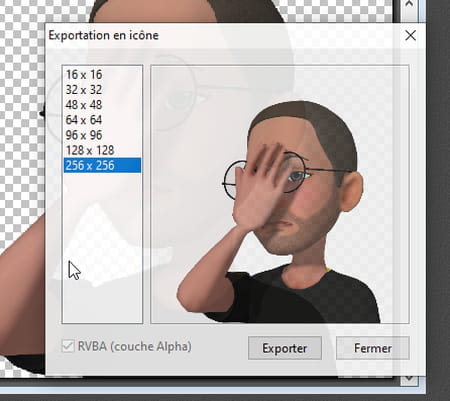Image resolution: width=450 pixels, height=401 pixels.
Task: Click the scrollbar up arrow behind dialog
Action: point(409,5)
